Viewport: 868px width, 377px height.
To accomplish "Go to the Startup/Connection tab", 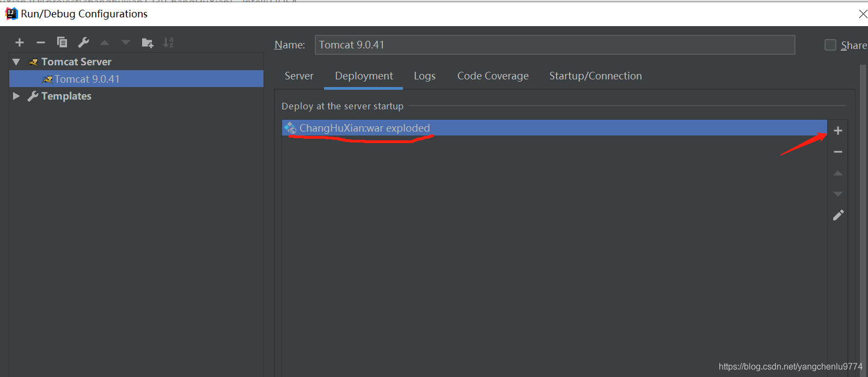I will click(595, 76).
